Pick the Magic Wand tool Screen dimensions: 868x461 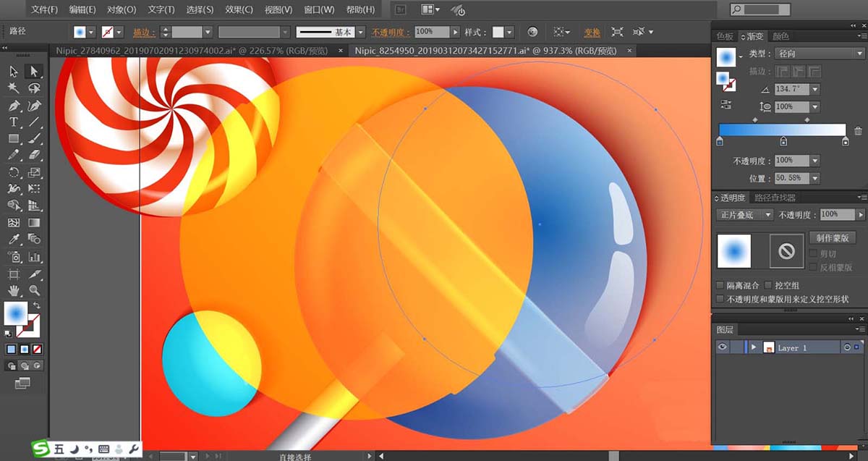pos(13,88)
